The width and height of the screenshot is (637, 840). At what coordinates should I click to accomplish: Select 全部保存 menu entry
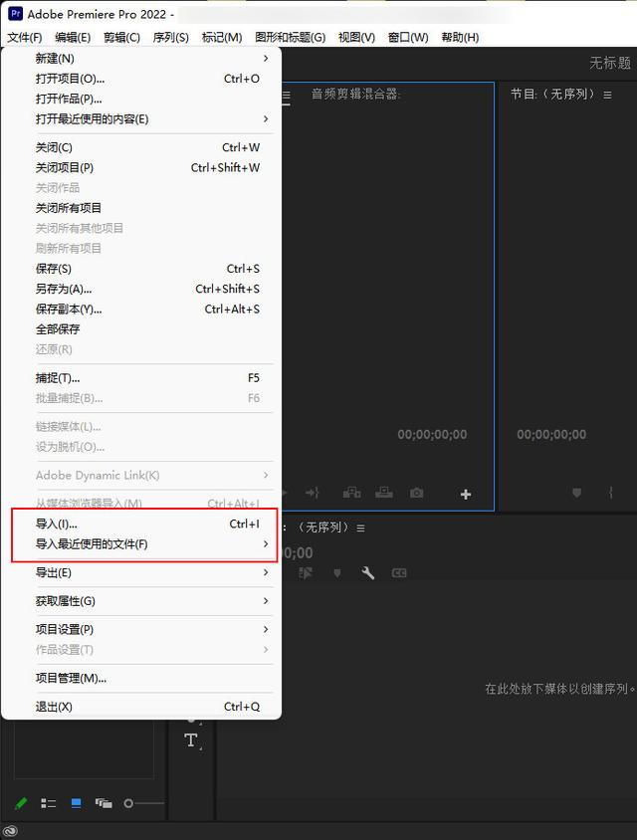click(141, 328)
